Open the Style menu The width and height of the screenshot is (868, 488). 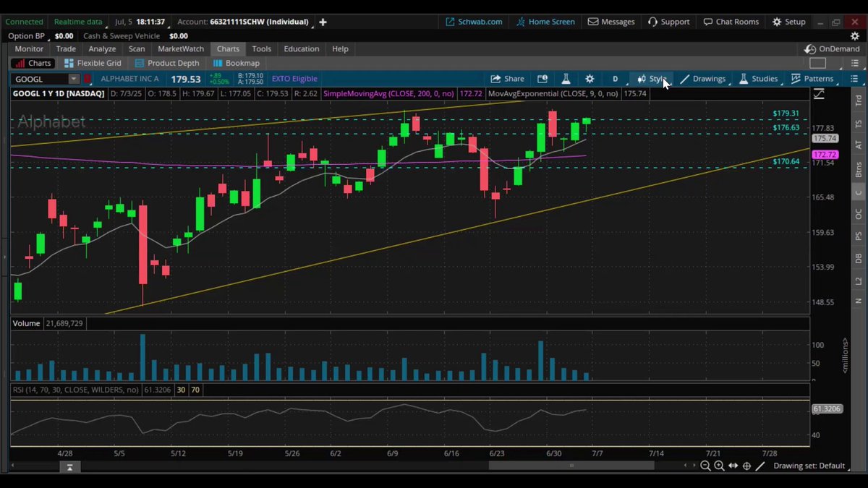651,79
